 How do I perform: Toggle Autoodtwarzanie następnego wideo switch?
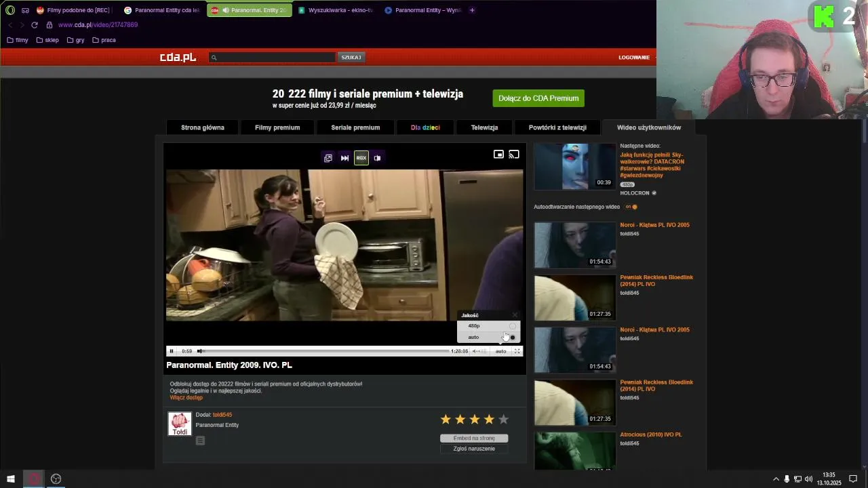pos(631,207)
